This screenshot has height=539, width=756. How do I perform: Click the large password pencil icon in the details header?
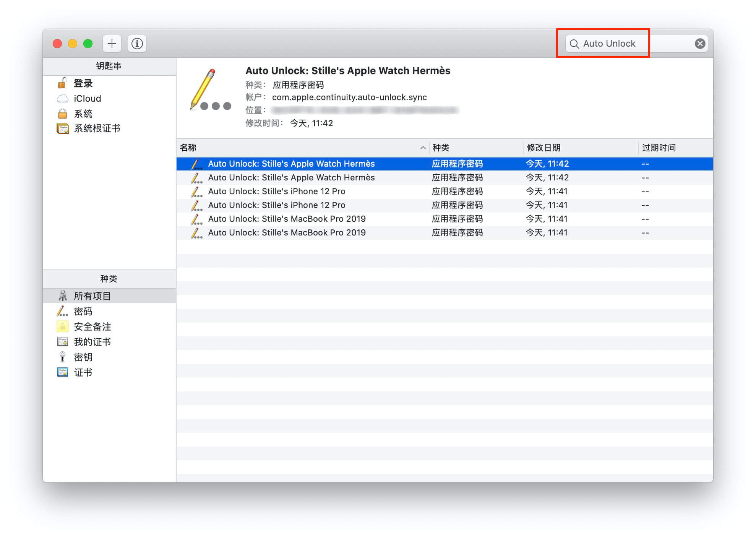[x=210, y=89]
